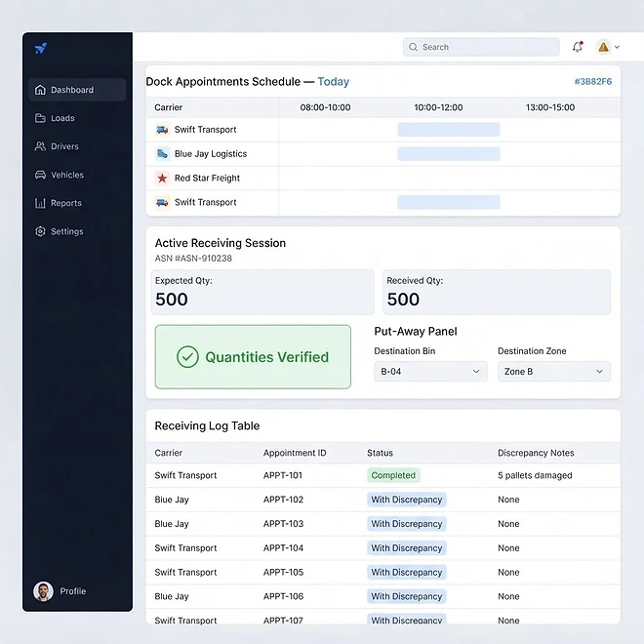Click the Red Star Freight star icon
Viewport: 644px width, 644px height.
tap(162, 178)
